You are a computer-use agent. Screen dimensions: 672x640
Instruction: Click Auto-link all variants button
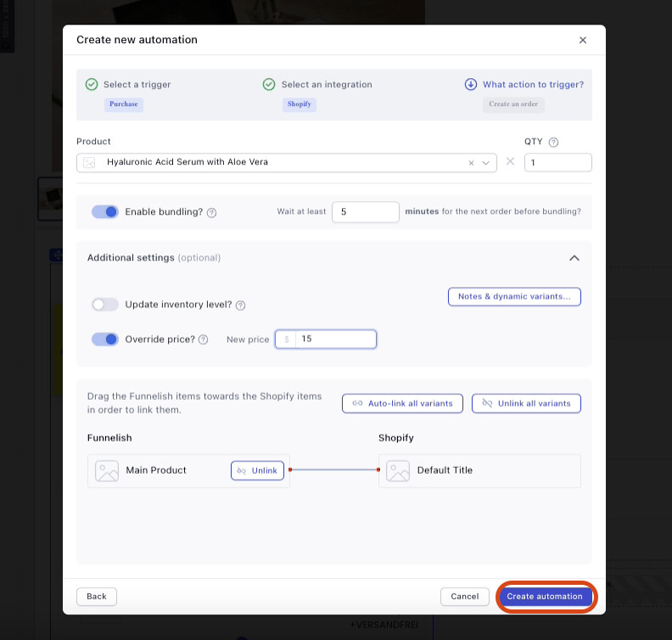[403, 403]
